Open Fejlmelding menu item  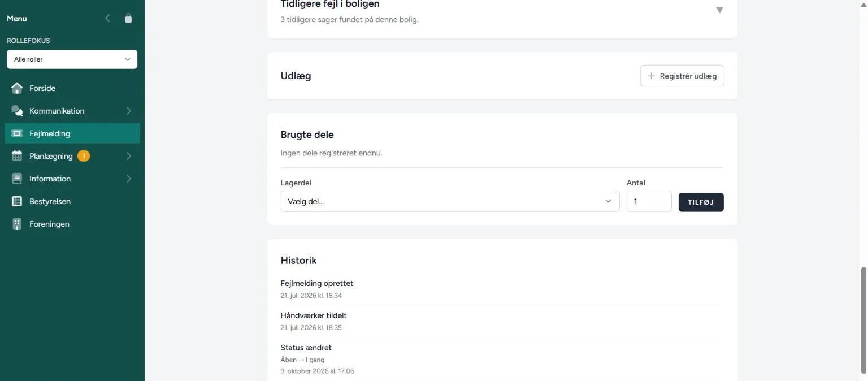72,133
